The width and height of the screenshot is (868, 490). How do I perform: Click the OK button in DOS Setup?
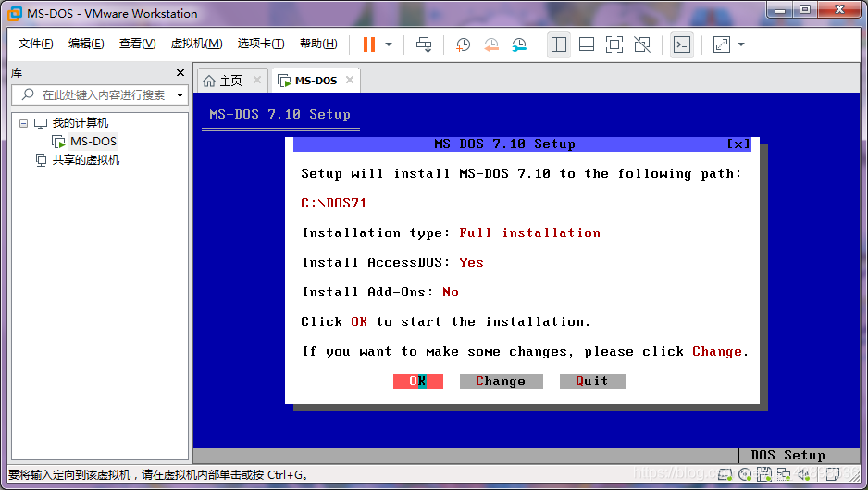[x=418, y=382]
